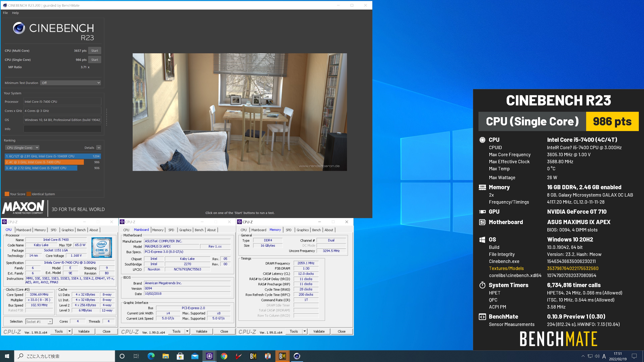Toggle the IME input mode 'A' indicator
Screen dimensions: 644x362
coord(604,356)
